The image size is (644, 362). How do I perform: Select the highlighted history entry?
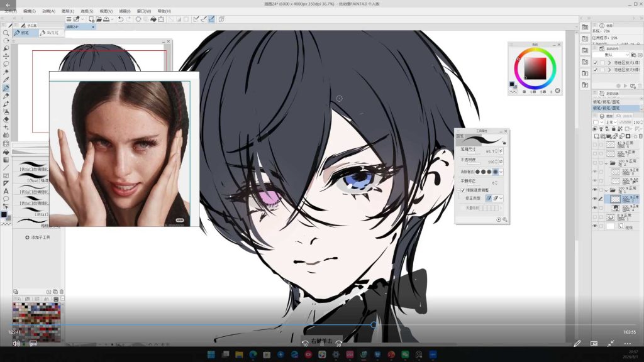pos(616,108)
